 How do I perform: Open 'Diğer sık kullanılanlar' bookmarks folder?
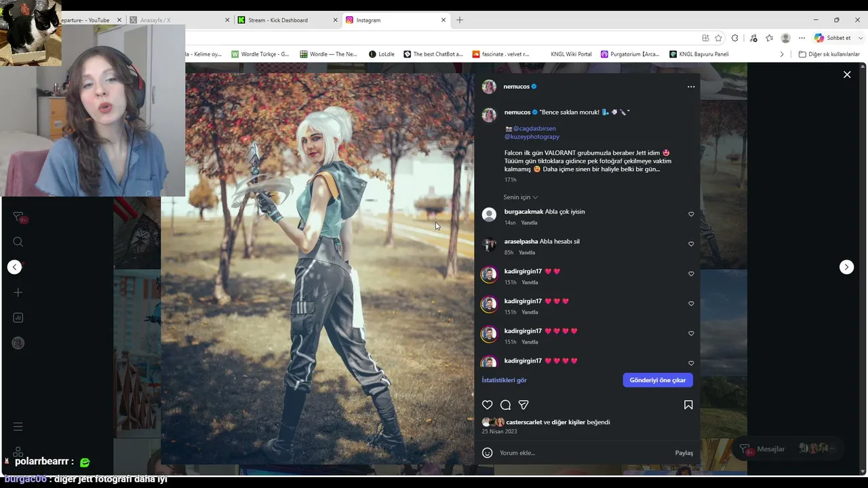[x=829, y=54]
